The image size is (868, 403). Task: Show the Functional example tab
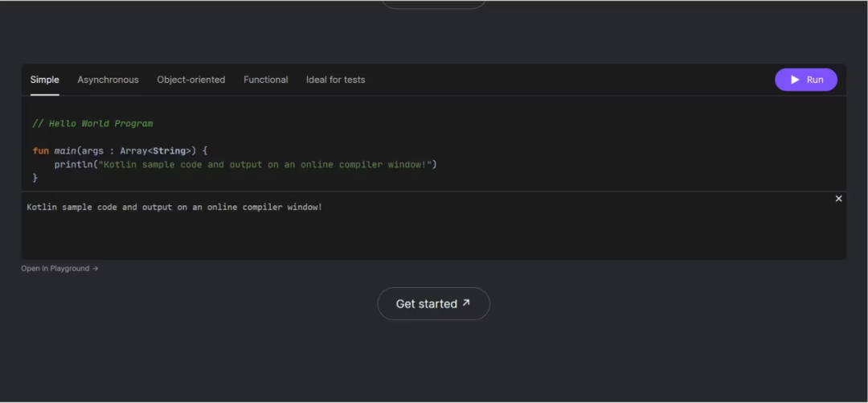pyautogui.click(x=265, y=80)
